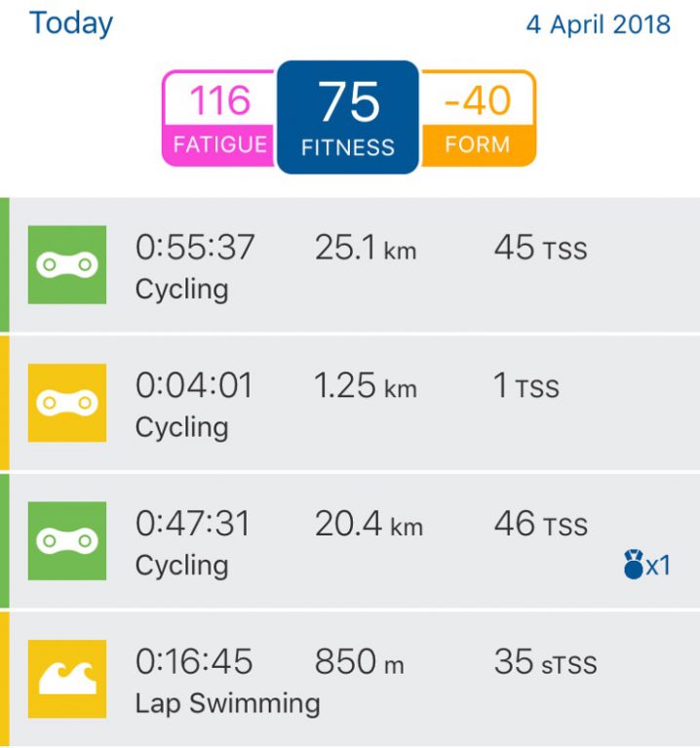This screenshot has height=748, width=700.
Task: Tap the 4 April 2018 date
Action: (x=598, y=24)
